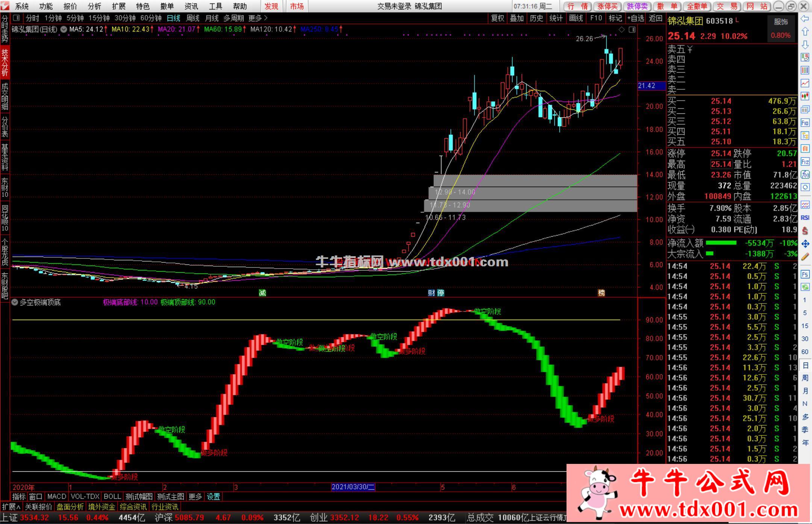This screenshot has height=524, width=812.
Task: Click the orange 自 self-select icon
Action: (x=805, y=149)
